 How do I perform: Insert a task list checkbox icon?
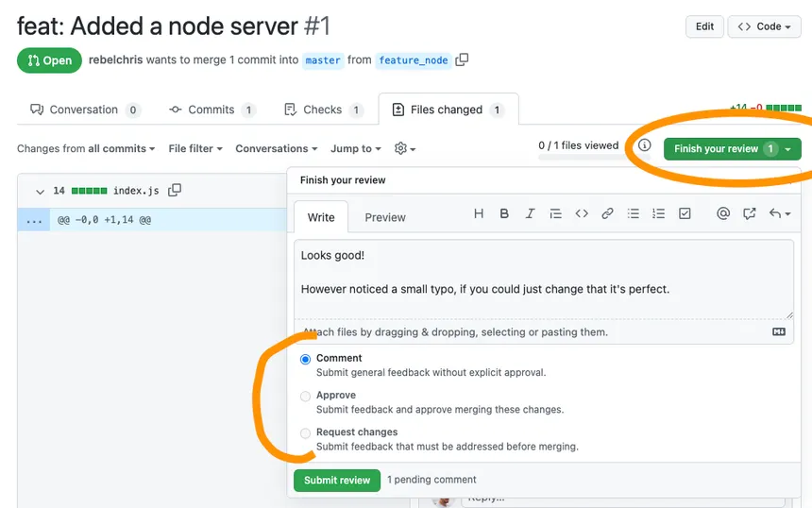tap(685, 213)
